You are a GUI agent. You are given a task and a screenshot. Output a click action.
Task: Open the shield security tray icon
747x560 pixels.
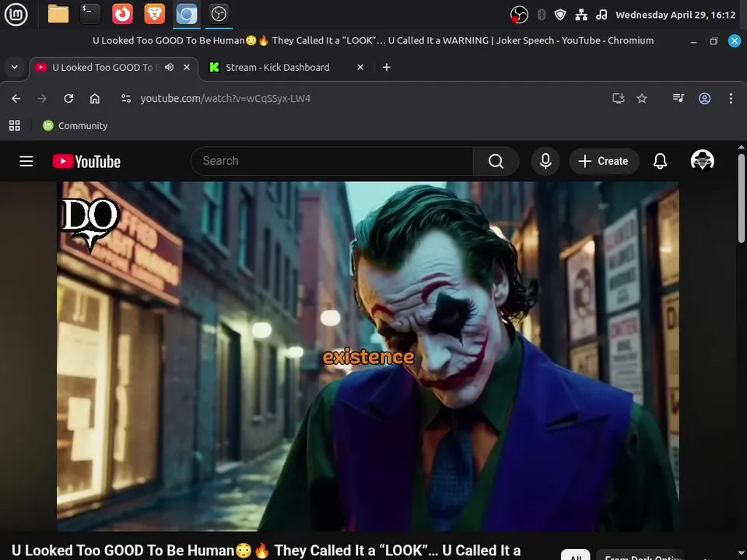click(x=560, y=15)
